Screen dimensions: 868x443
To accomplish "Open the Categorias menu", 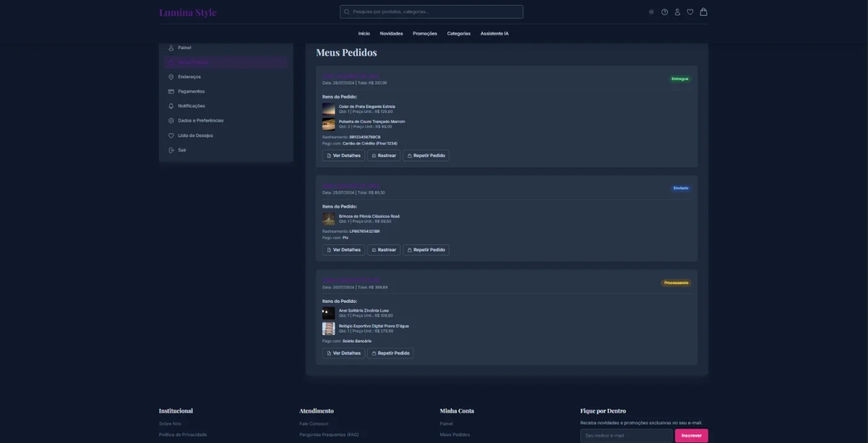I will point(459,34).
